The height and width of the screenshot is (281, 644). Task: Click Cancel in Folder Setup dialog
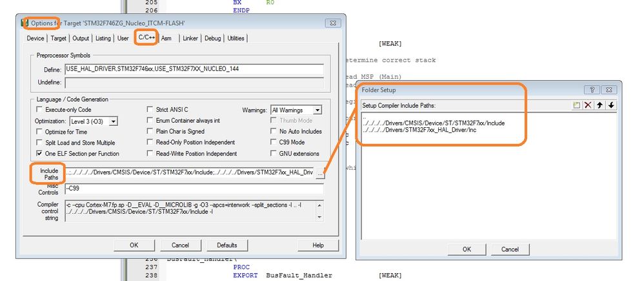[510, 249]
